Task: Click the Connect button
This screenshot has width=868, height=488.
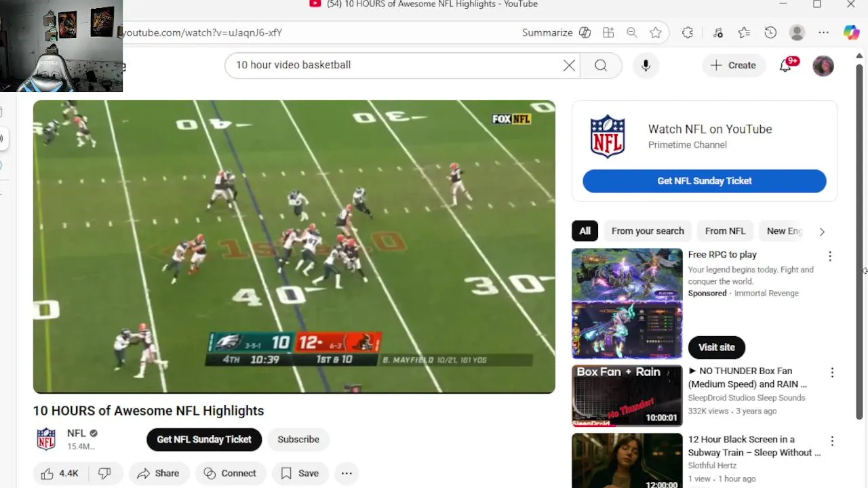Action: (x=230, y=474)
